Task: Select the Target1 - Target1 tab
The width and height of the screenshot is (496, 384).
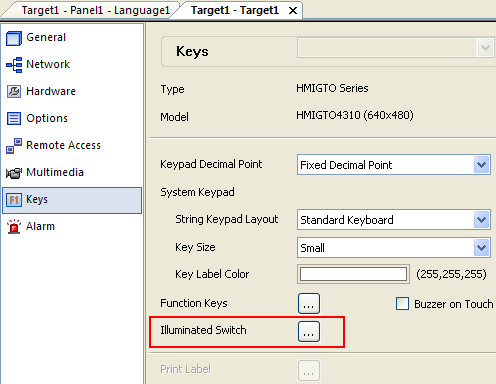Action: (x=235, y=10)
